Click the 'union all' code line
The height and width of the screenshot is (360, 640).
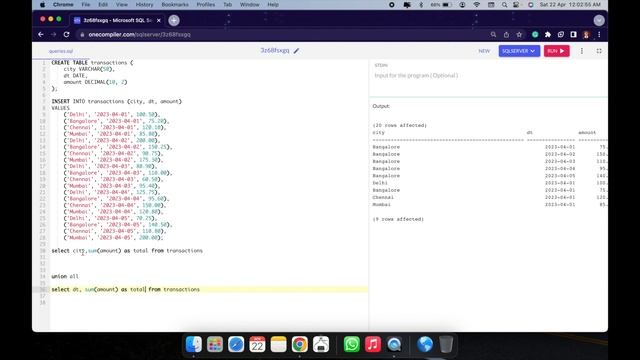coord(65,276)
